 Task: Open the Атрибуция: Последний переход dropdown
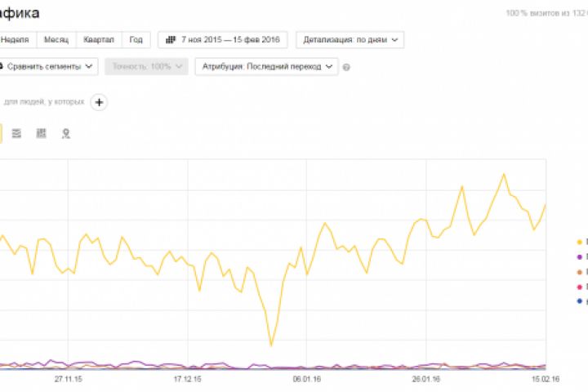coord(265,67)
